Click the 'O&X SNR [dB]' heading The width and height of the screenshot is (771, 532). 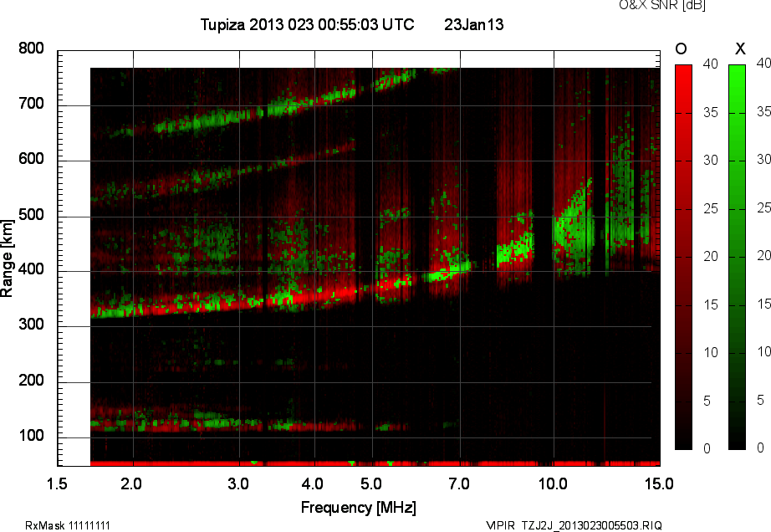(x=661, y=5)
